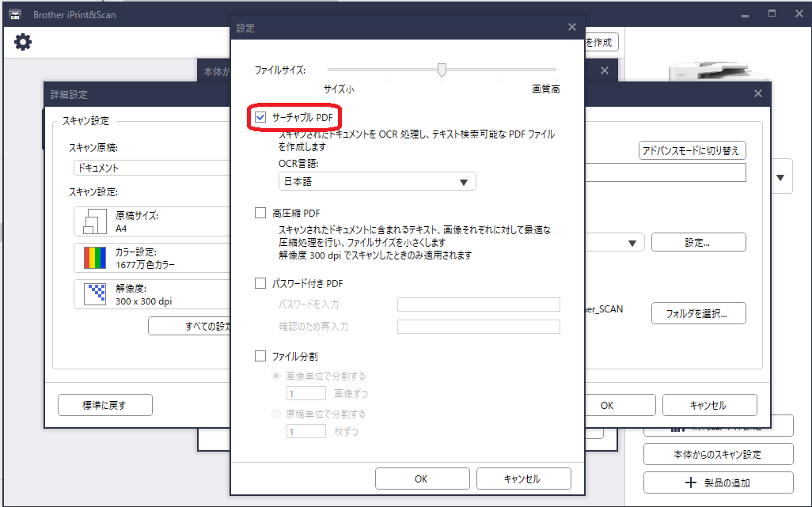Click the ファイル分割 label text
This screenshot has width=812, height=507.
[x=294, y=356]
